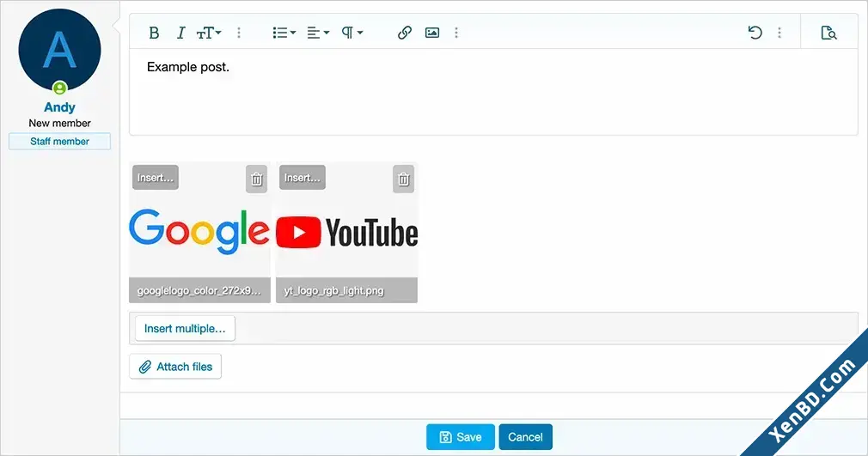Open the font size dropdown

[209, 33]
